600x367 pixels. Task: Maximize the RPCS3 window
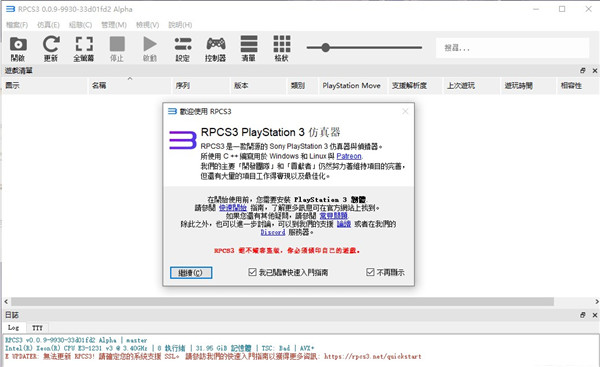(x=562, y=9)
